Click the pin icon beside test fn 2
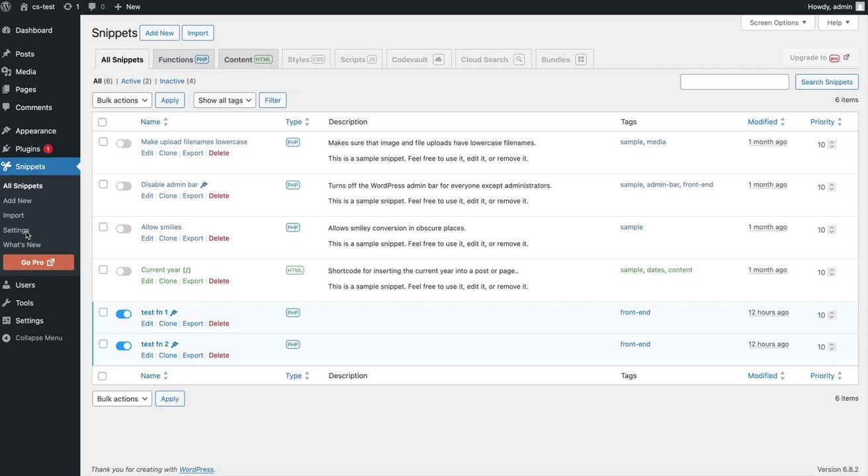Image resolution: width=868 pixels, height=476 pixels. (x=175, y=344)
